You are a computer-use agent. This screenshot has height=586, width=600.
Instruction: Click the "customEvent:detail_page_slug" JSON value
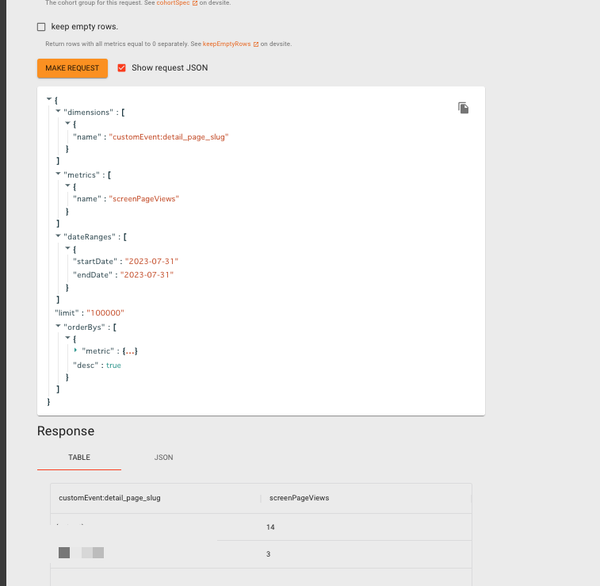[x=169, y=137]
